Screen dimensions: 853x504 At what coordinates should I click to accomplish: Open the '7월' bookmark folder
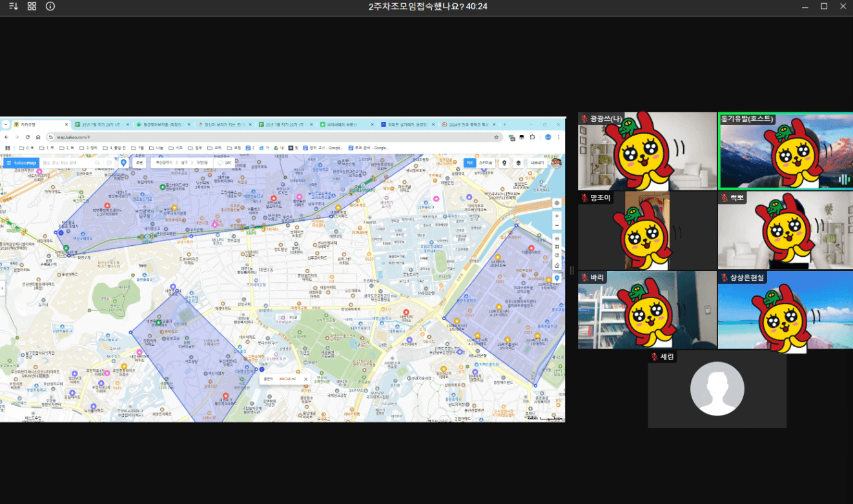coord(138,148)
